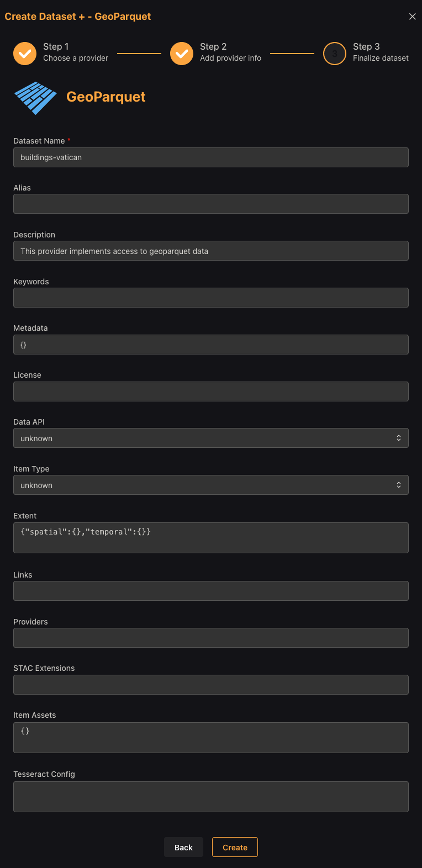422x868 pixels.
Task: Click the Back button
Action: [x=183, y=847]
